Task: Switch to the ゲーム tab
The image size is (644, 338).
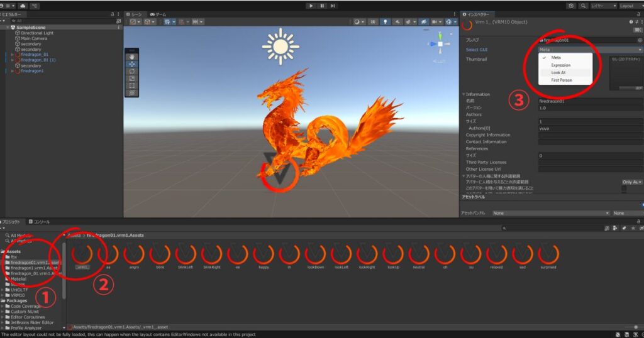Action: click(x=158, y=14)
